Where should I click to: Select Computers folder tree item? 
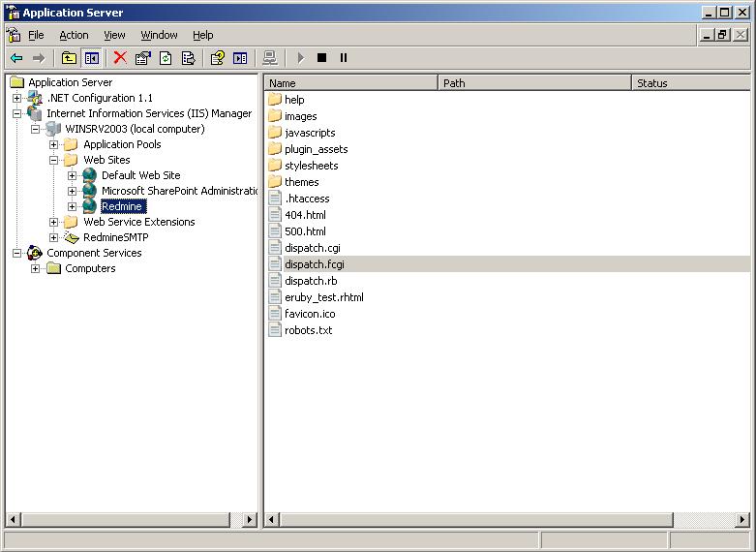(90, 268)
